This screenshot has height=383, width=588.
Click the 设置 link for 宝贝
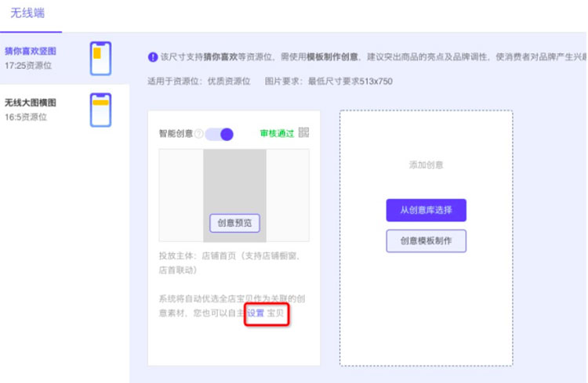click(x=256, y=313)
